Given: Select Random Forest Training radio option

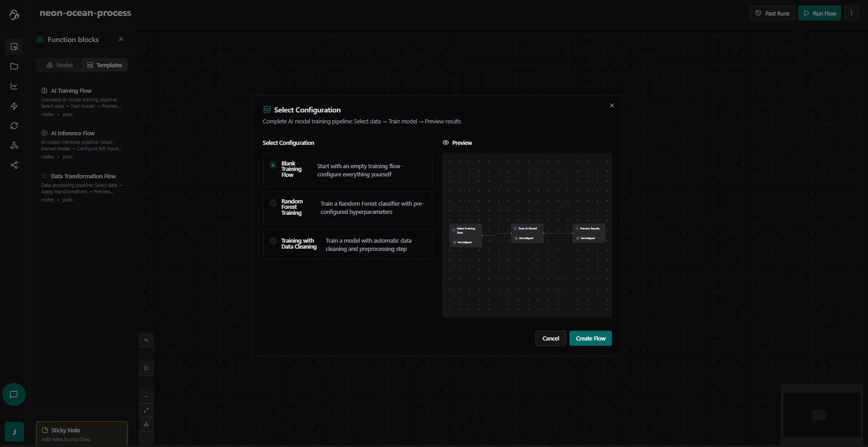Looking at the screenshot, I should 273,203.
